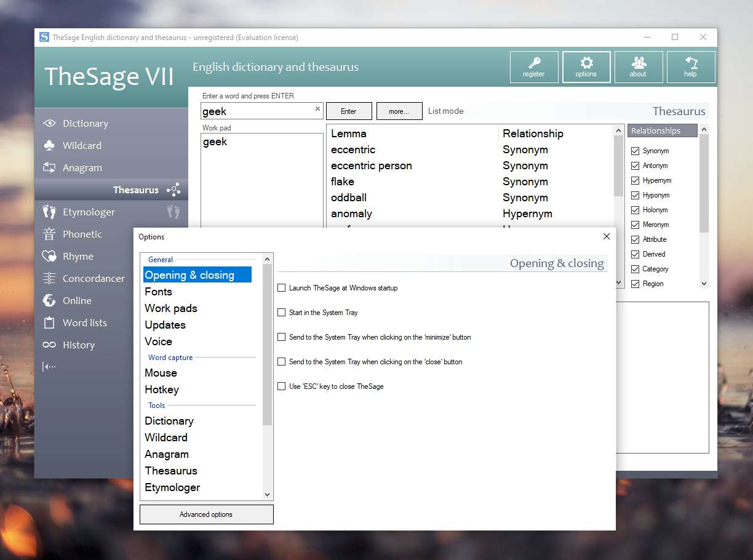The width and height of the screenshot is (753, 560).
Task: Uncheck the Antonym relationship
Action: 635,166
